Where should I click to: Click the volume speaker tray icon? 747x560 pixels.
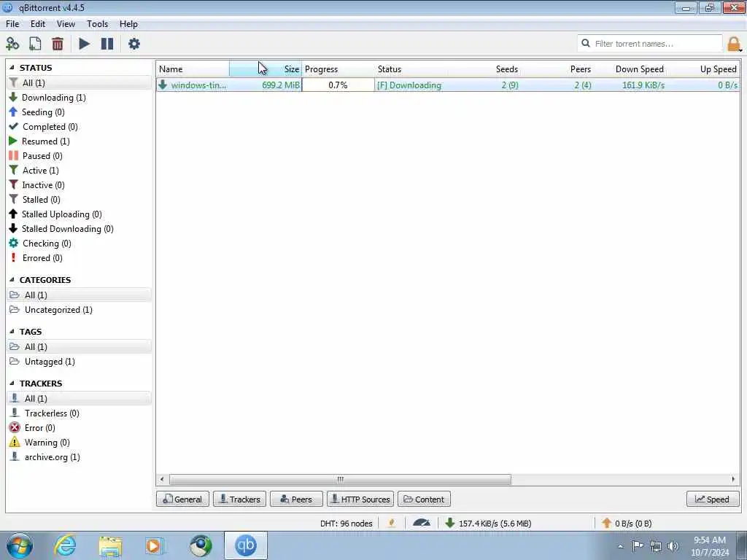click(673, 545)
